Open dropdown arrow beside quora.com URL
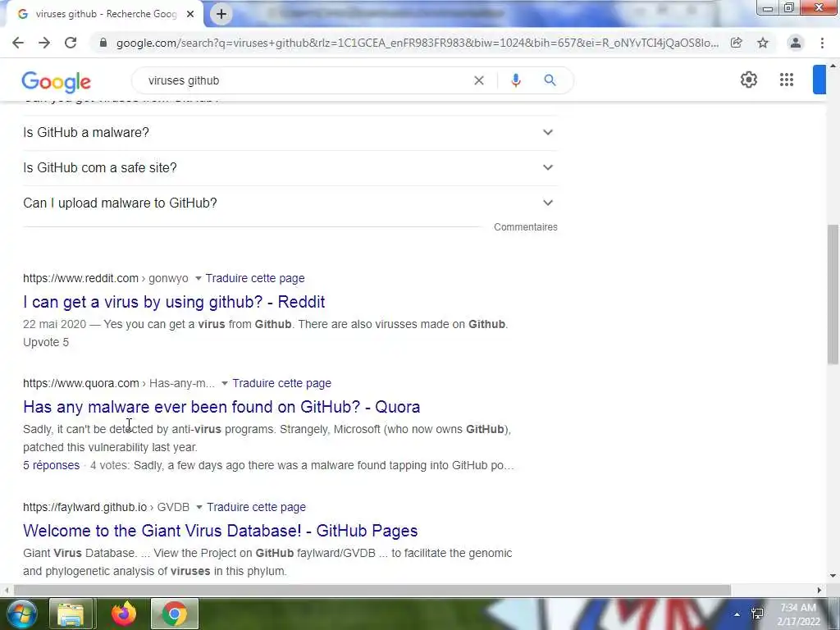Image resolution: width=840 pixels, height=630 pixels. point(225,384)
